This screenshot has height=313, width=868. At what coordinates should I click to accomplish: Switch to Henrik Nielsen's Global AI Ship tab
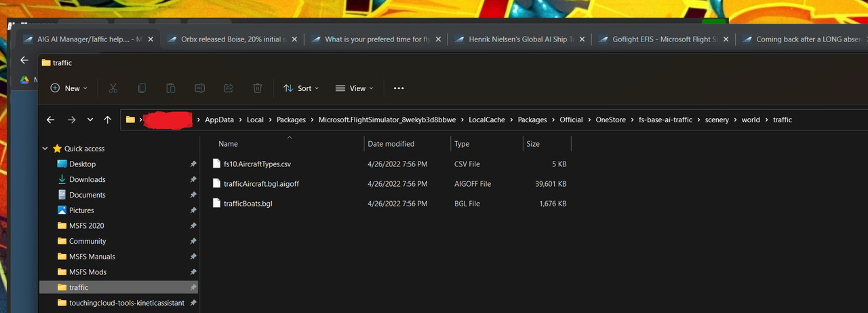coord(519,39)
